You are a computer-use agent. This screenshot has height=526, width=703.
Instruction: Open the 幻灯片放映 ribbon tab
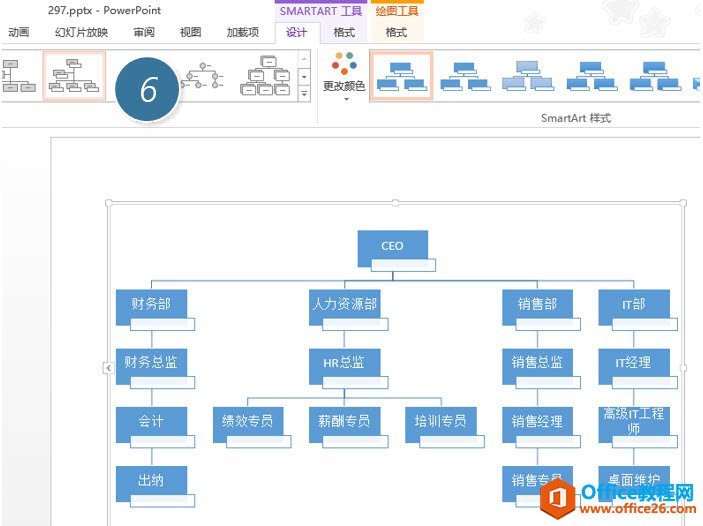click(x=82, y=32)
